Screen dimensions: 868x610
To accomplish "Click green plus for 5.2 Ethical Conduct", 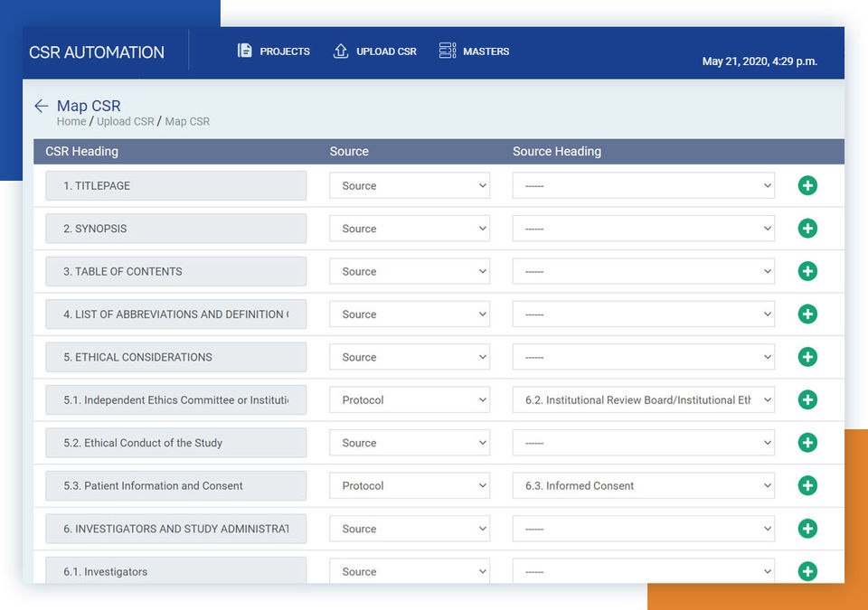I will tap(807, 442).
